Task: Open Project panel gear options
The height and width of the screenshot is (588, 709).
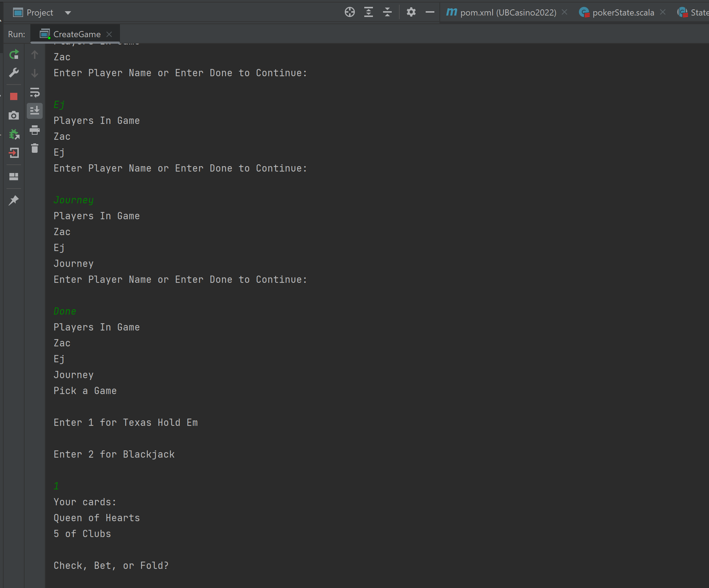Action: click(x=411, y=12)
